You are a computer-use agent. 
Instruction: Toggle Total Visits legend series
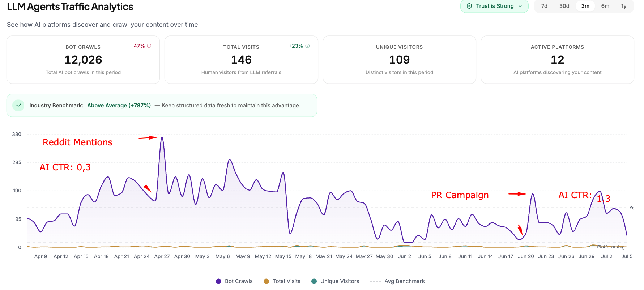click(x=282, y=281)
